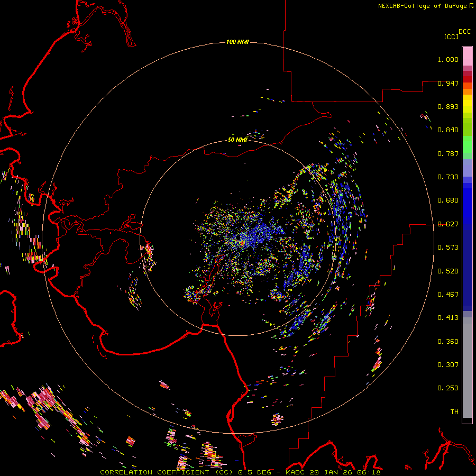Click the 0.5 DEG elevation text
This screenshot has height=476, width=476.
(x=255, y=472)
